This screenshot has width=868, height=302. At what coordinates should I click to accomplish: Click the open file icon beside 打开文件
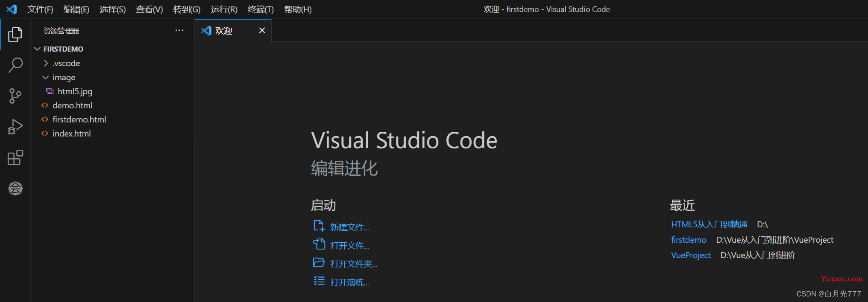click(319, 244)
